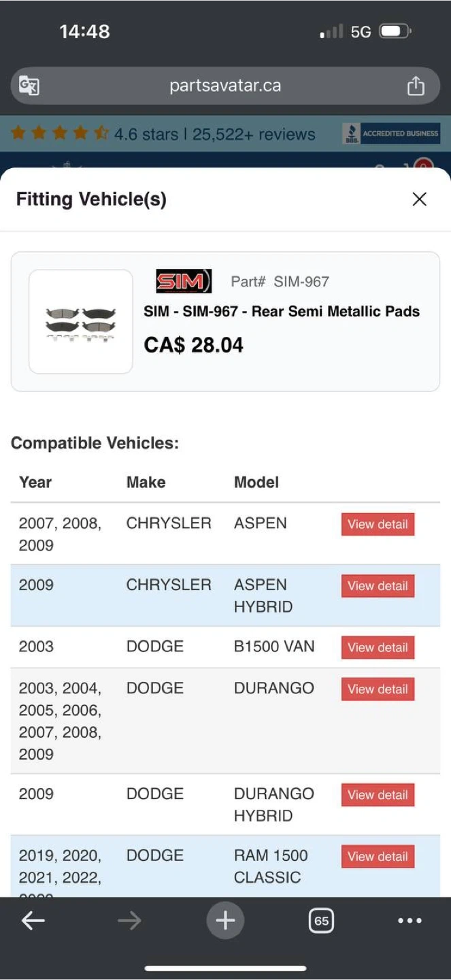Tap the browser forward arrow
This screenshot has height=980, width=451.
(x=129, y=921)
